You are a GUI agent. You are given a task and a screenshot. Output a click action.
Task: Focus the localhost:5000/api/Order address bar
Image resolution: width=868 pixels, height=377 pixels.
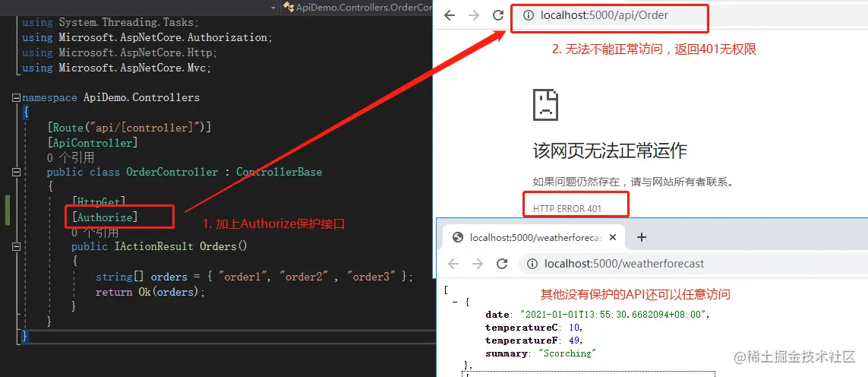coord(692,15)
